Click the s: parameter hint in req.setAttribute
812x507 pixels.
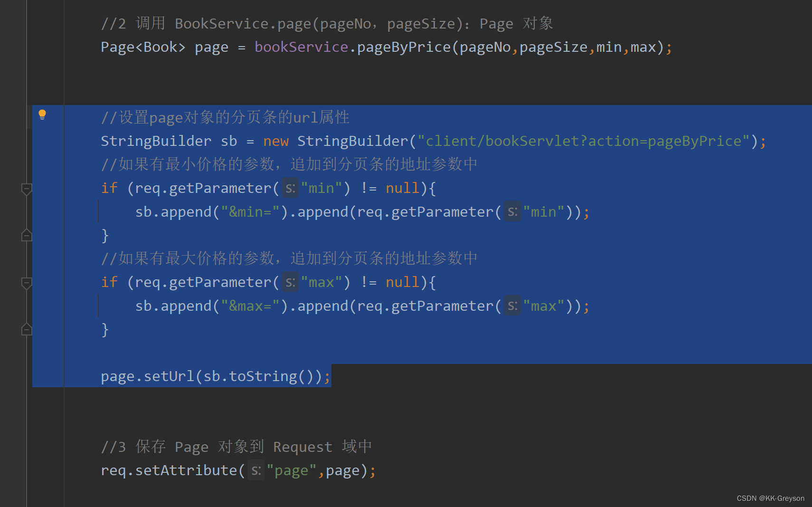coord(256,470)
